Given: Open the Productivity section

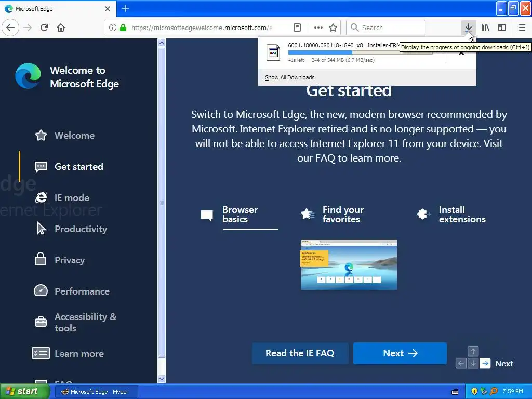Looking at the screenshot, I should [81, 229].
